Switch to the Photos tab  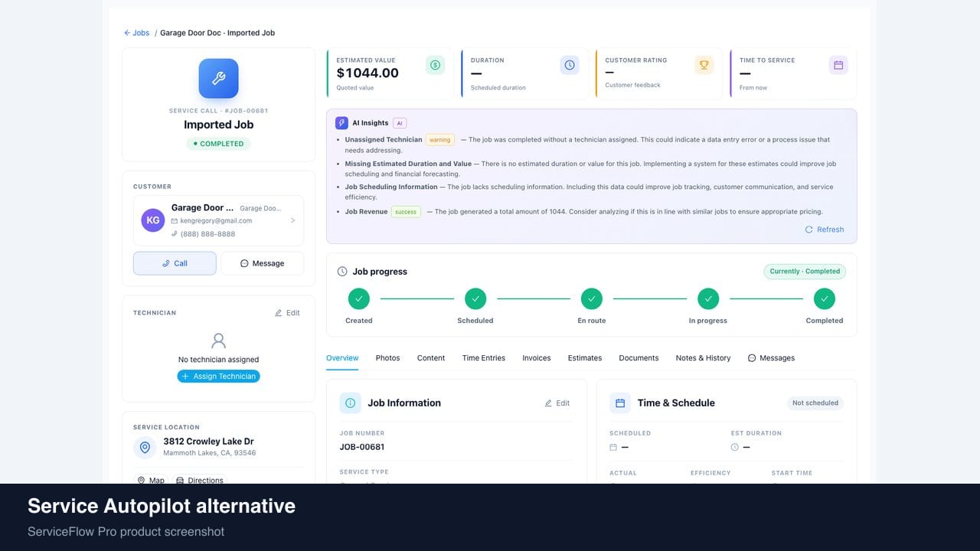coord(387,358)
